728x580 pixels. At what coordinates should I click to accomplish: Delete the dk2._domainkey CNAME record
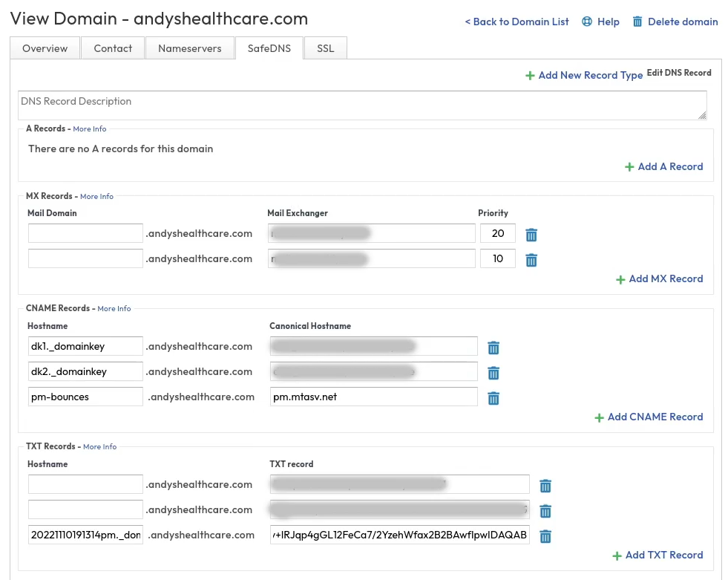pyautogui.click(x=493, y=373)
